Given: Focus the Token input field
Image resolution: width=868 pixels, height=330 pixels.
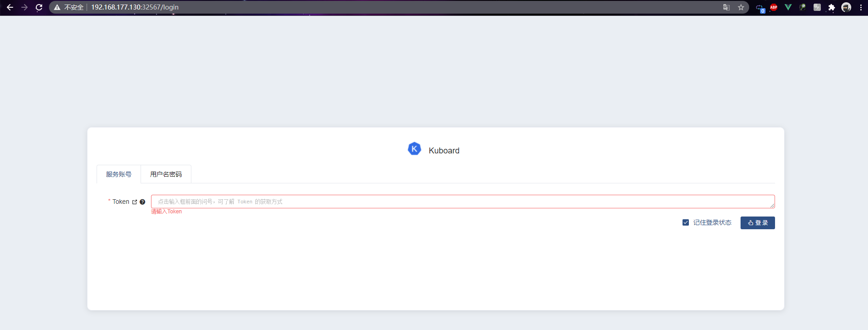Looking at the screenshot, I should [x=463, y=202].
